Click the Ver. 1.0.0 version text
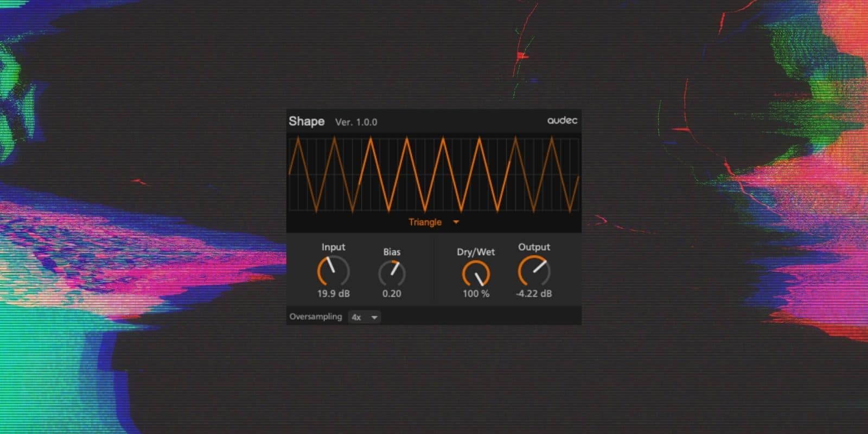The image size is (868, 434). [x=356, y=122]
